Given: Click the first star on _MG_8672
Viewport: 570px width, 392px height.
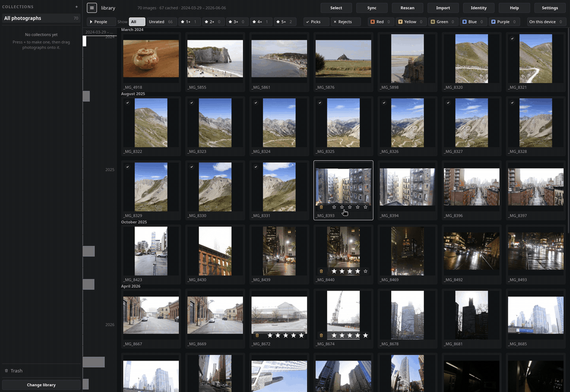Looking at the screenshot, I should click(x=270, y=335).
